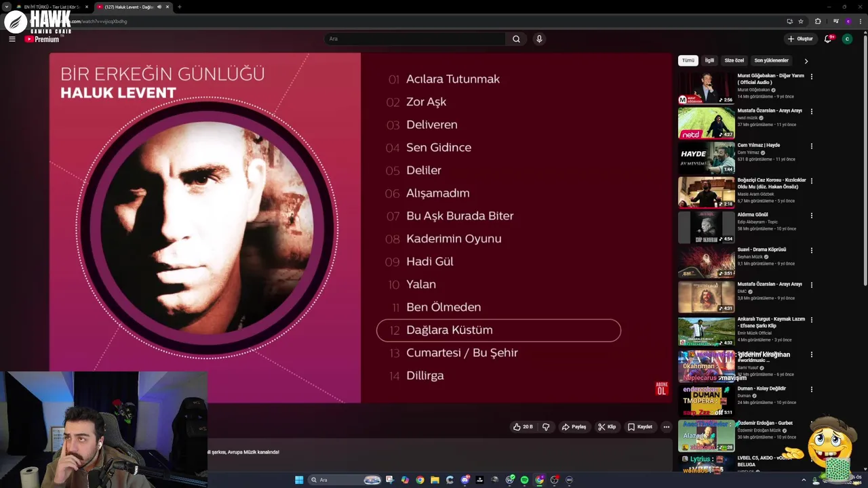Select the Haluk Levent YouTube tab
This screenshot has height=488, width=868.
pos(132,7)
